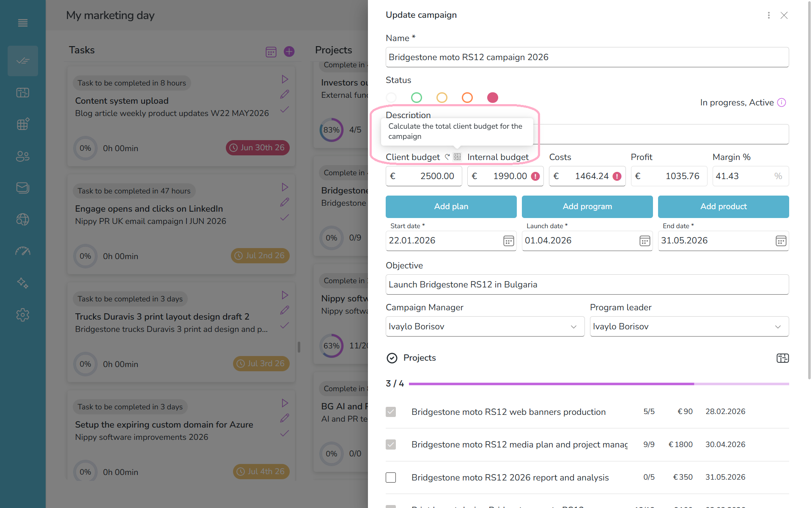Click the 83% progress ring on Investors card
Screen dimensions: 812x508
332,130
